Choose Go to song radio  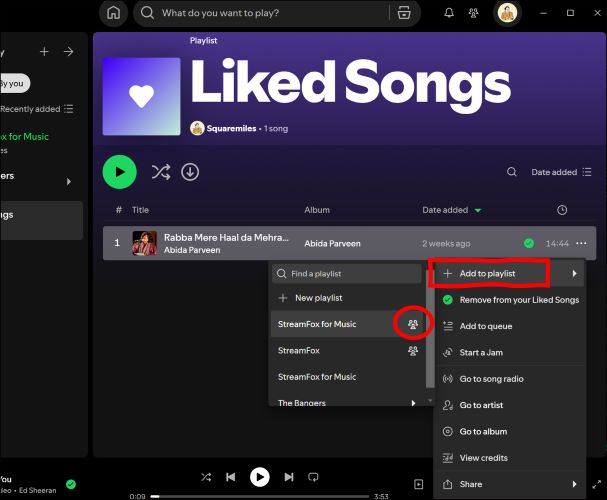(511, 379)
